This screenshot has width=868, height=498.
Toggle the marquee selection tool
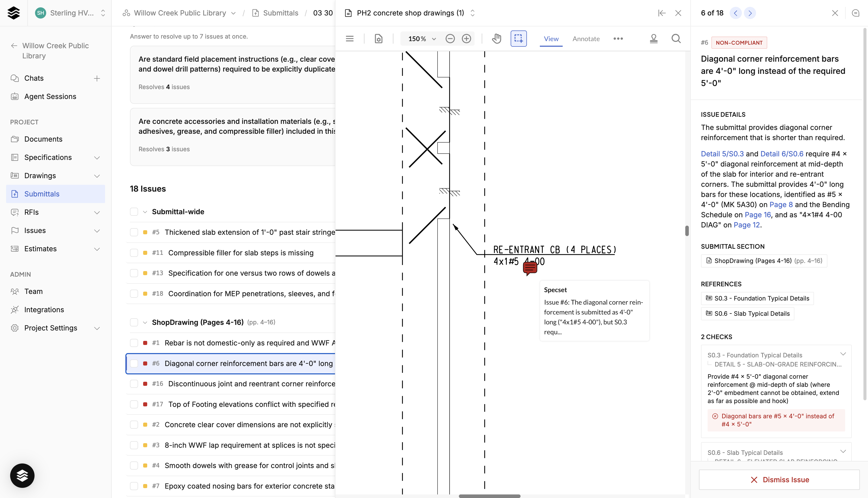[x=519, y=39]
